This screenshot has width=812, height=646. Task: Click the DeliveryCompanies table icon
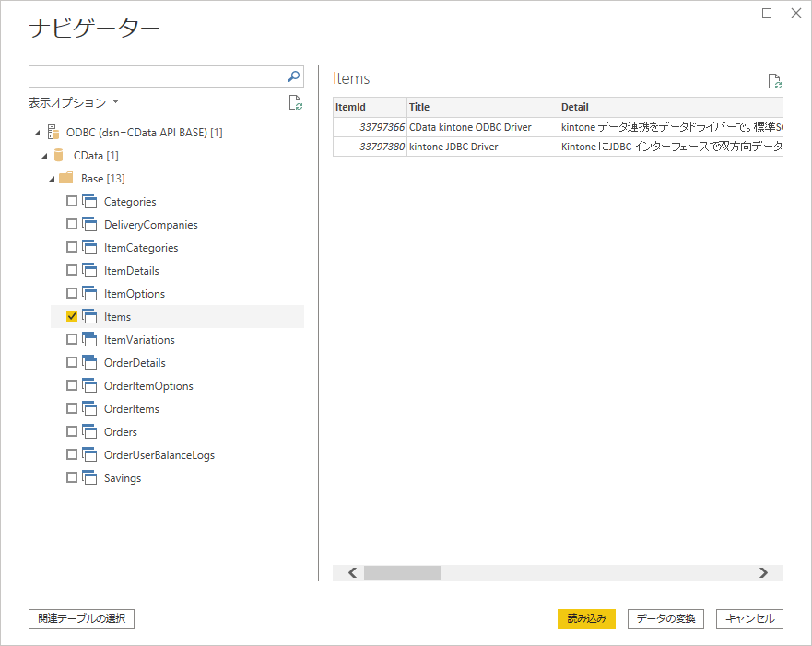coord(89,224)
